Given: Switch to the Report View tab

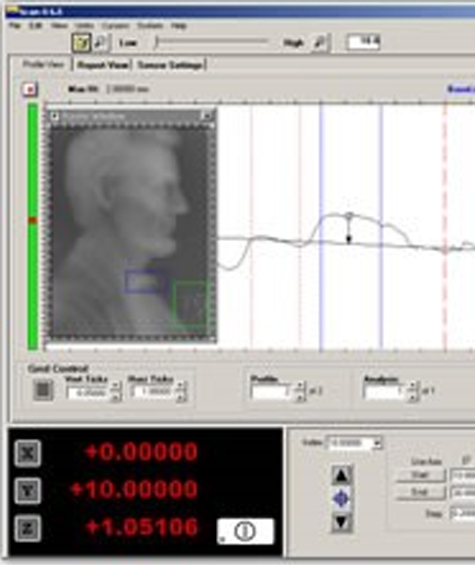Looking at the screenshot, I should (102, 65).
